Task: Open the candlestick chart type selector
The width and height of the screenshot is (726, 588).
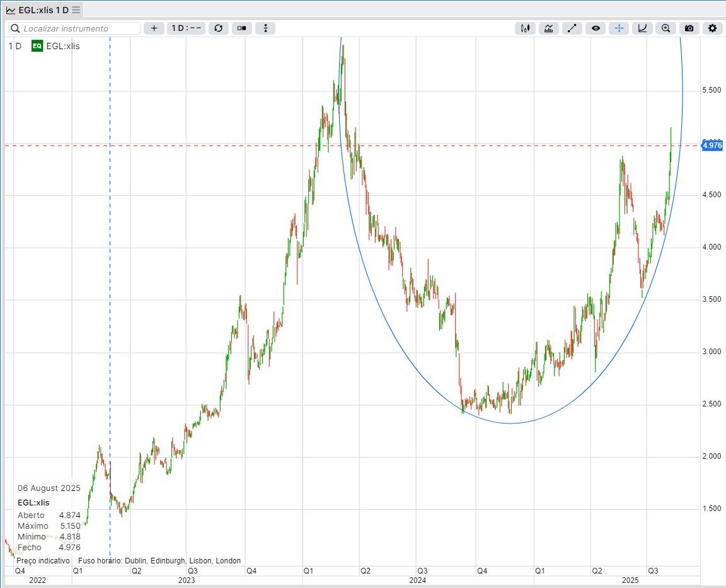Action: point(525,28)
